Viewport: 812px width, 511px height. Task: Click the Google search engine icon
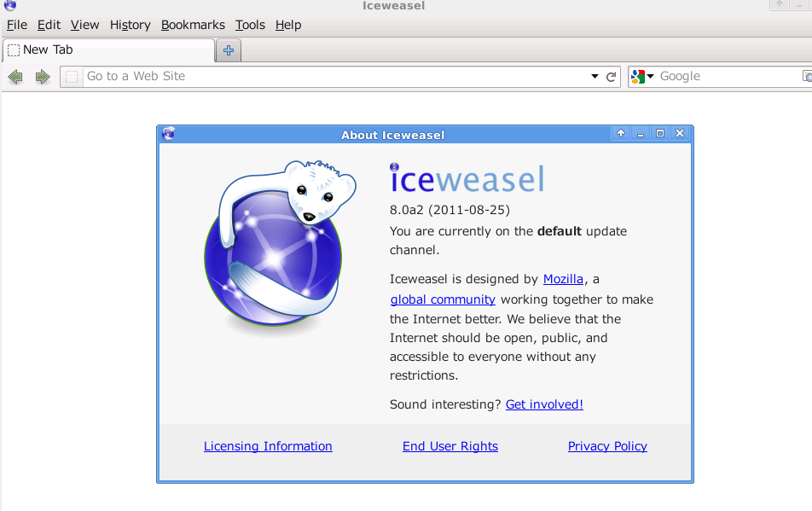pyautogui.click(x=638, y=77)
